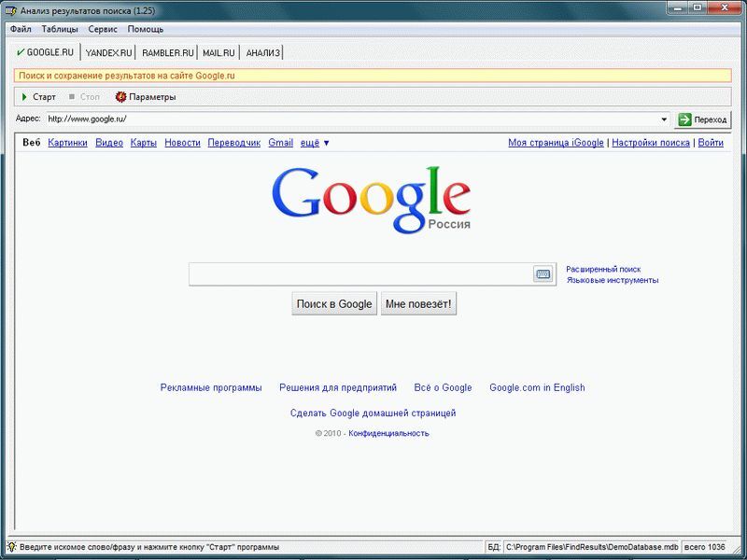Viewport: 747px width, 560px height.
Task: Switch to the RAMBLER.RU tab
Action: tap(167, 52)
